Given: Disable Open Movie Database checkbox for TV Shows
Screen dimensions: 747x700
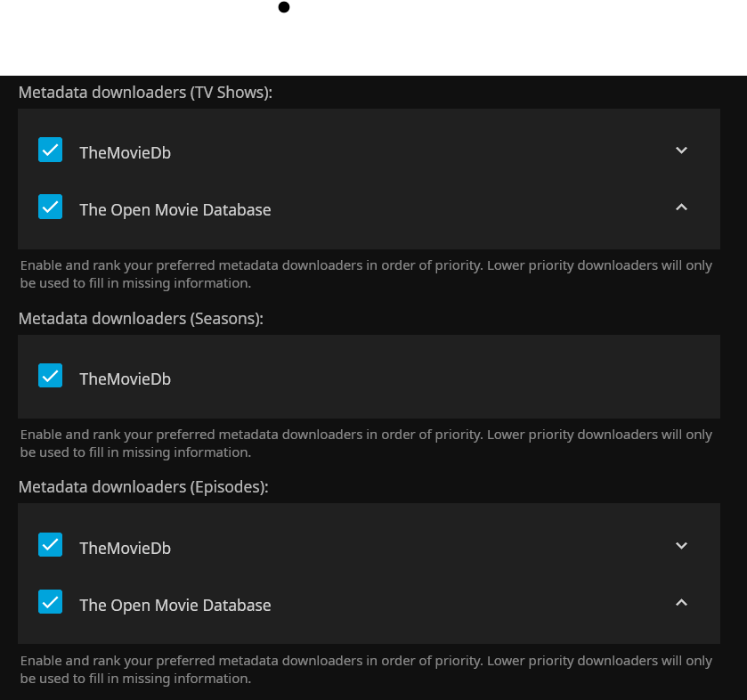Looking at the screenshot, I should click(x=51, y=208).
